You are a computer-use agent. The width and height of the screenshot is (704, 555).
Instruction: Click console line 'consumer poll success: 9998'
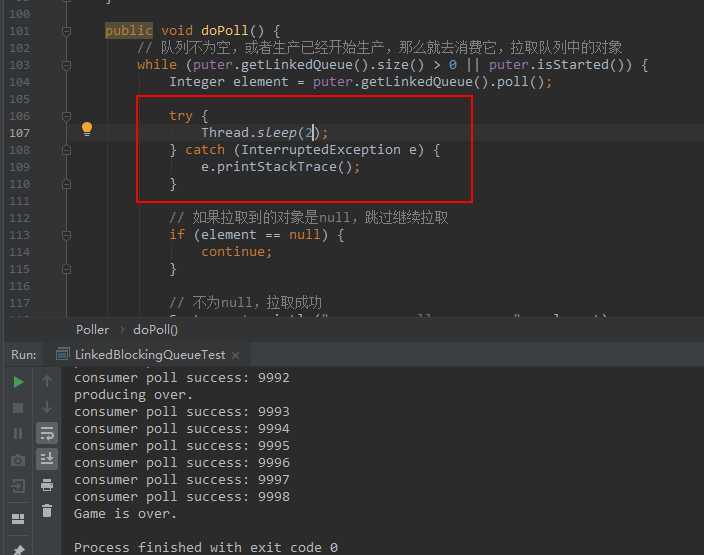[182, 497]
